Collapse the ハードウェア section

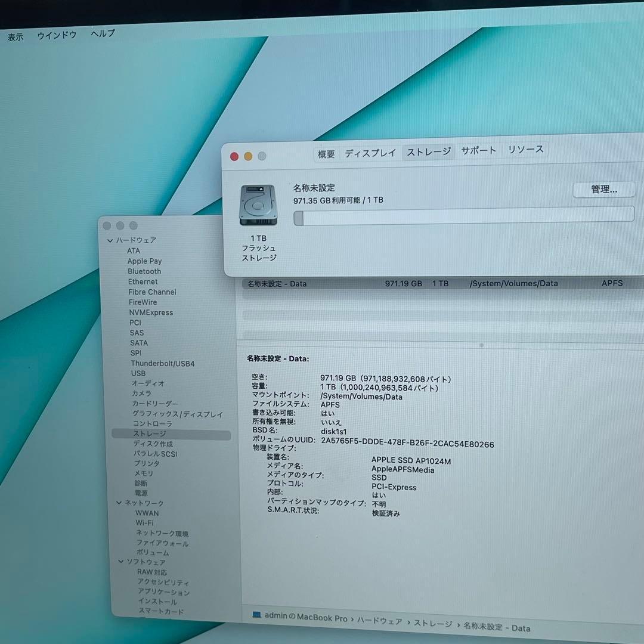coord(110,239)
